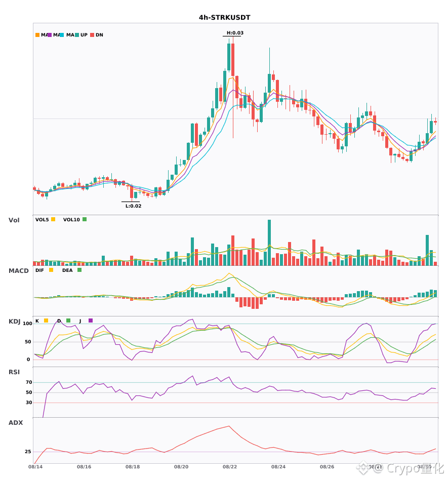The height and width of the screenshot is (481, 448).
Task: Click the J legend letter in KDJ panel
Action: tap(80, 321)
